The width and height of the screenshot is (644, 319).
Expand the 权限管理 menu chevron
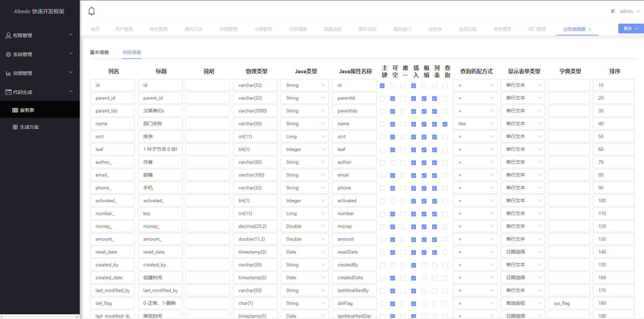pos(71,34)
